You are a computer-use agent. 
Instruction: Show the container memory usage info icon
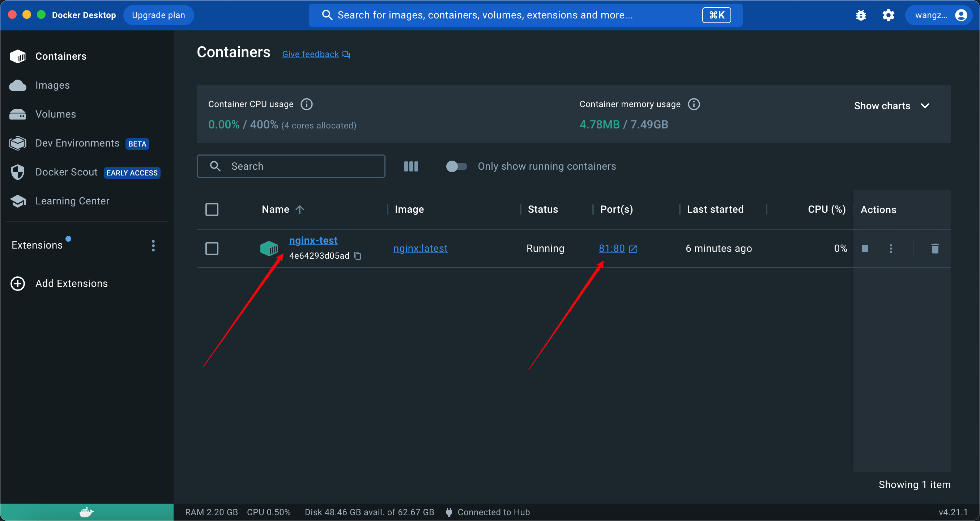[694, 104]
